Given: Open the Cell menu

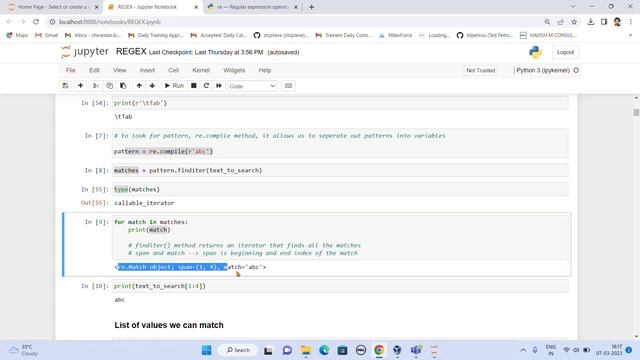Looking at the screenshot, I should 173,70.
